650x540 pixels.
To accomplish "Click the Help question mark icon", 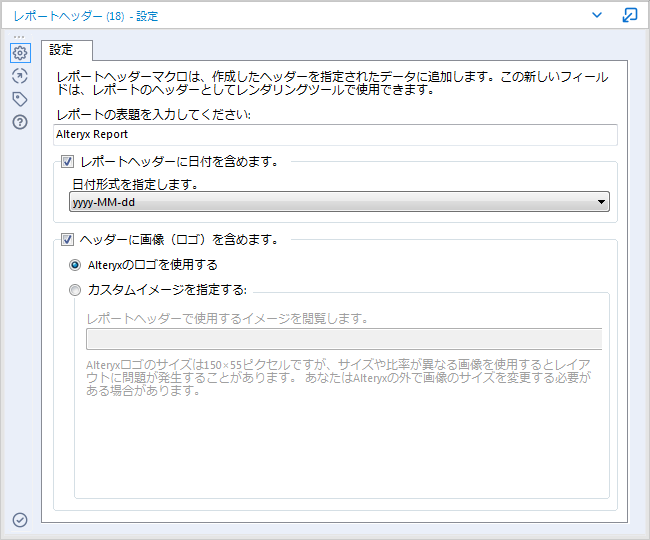I will (19, 122).
